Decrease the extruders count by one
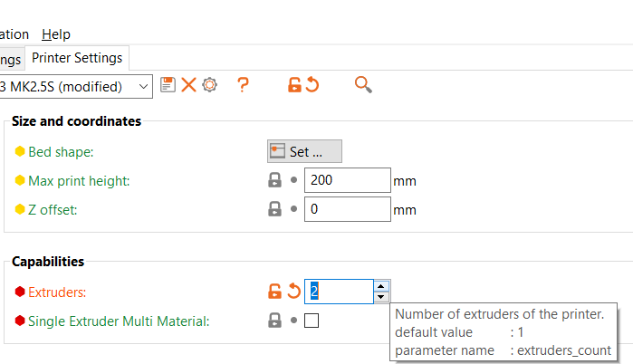Screen dimensions: 633x364 [381, 297]
